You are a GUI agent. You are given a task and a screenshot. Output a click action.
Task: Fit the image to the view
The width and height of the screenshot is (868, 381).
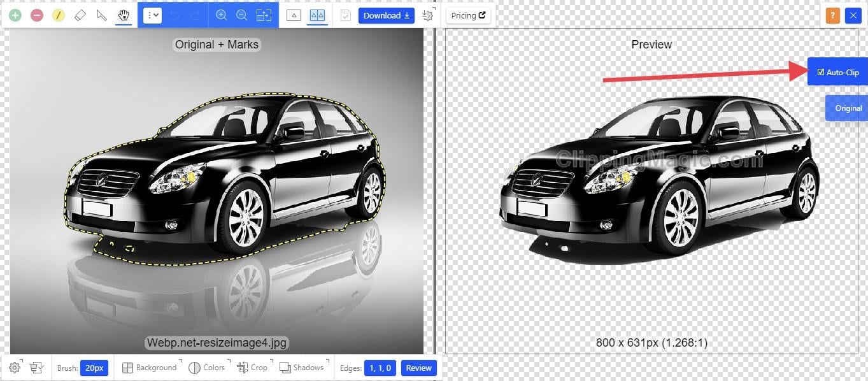click(x=264, y=15)
